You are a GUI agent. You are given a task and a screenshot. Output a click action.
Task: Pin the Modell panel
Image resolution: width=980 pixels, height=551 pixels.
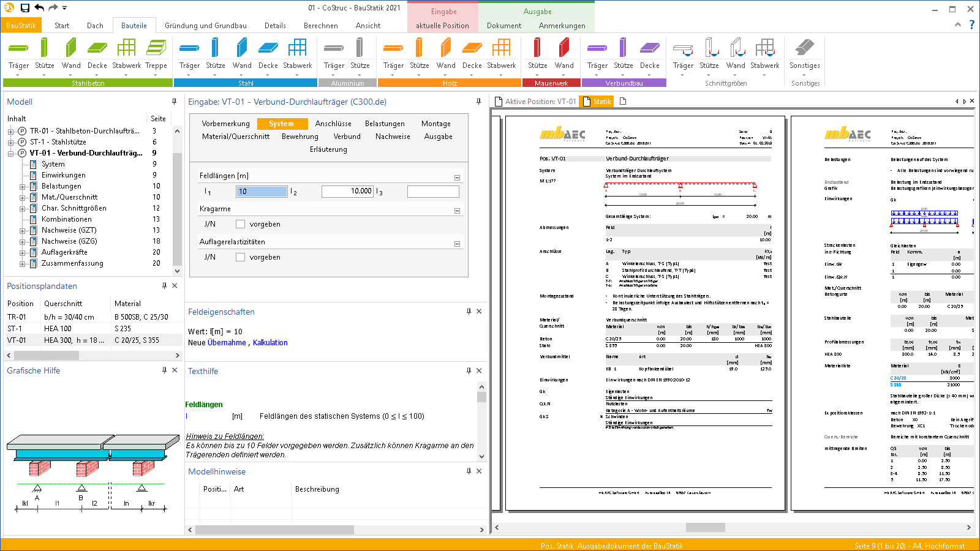click(174, 102)
